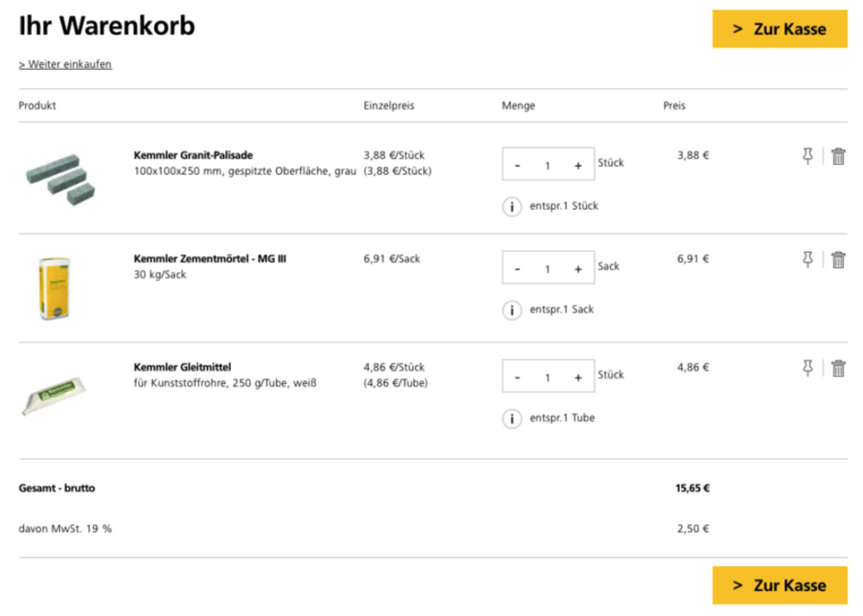Increase Gleitmittel quantity with plus
The height and width of the screenshot is (616, 863).
coord(577,377)
